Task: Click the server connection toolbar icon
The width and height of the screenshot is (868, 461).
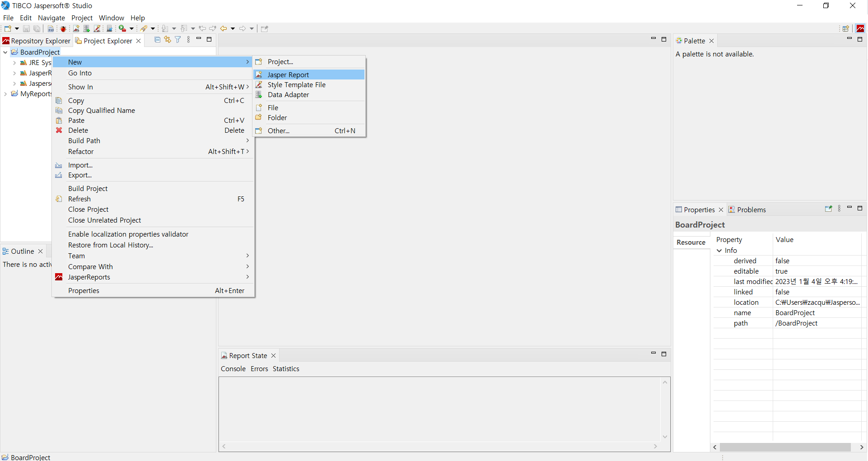Action: 109,28
